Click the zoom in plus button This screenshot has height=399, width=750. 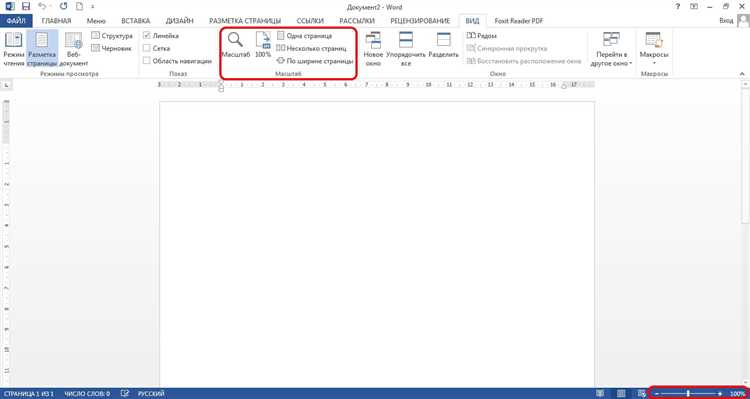click(720, 394)
